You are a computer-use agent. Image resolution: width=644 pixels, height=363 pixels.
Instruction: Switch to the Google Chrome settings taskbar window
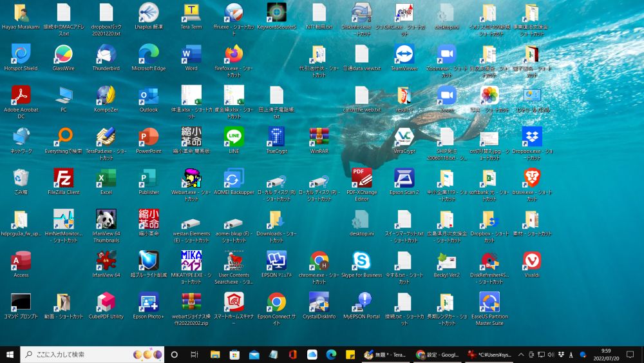coord(437,355)
